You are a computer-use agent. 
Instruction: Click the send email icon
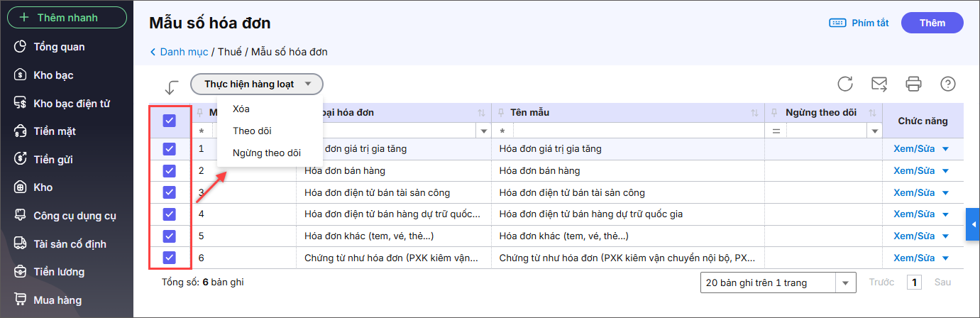pos(879,84)
